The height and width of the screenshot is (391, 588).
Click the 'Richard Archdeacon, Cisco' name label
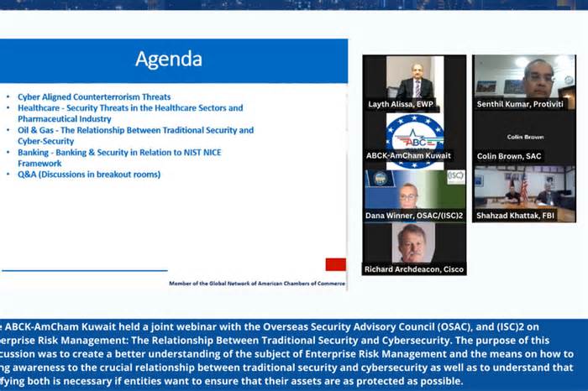[414, 269]
